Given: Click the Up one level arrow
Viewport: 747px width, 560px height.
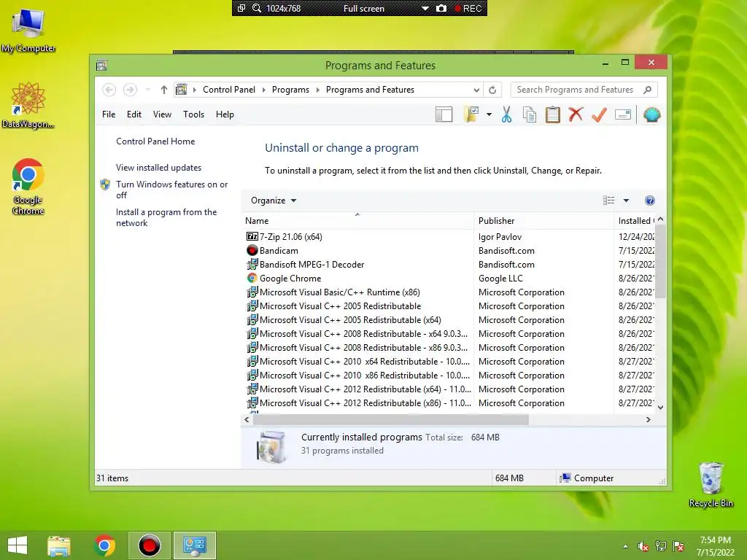Looking at the screenshot, I should [164, 90].
